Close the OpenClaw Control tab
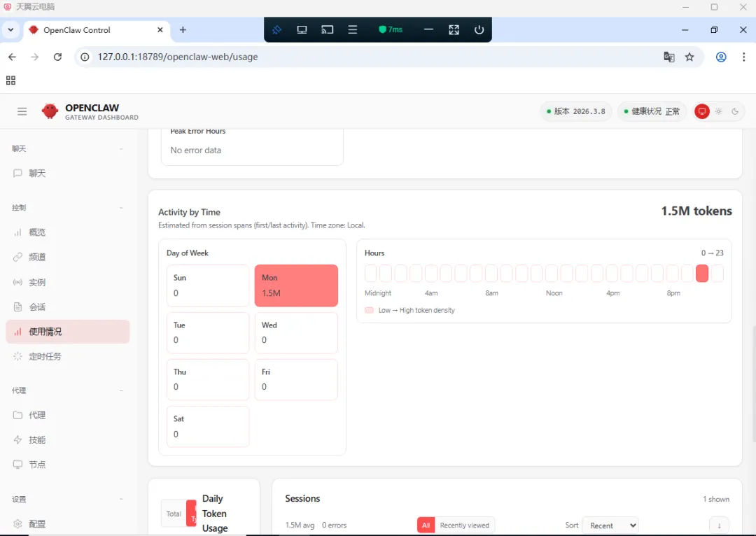756x536 pixels. 160,30
